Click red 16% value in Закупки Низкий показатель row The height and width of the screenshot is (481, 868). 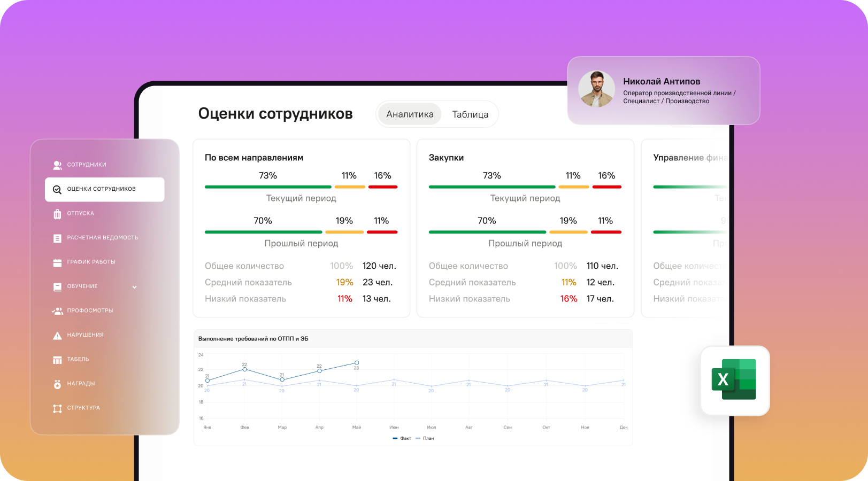click(569, 299)
